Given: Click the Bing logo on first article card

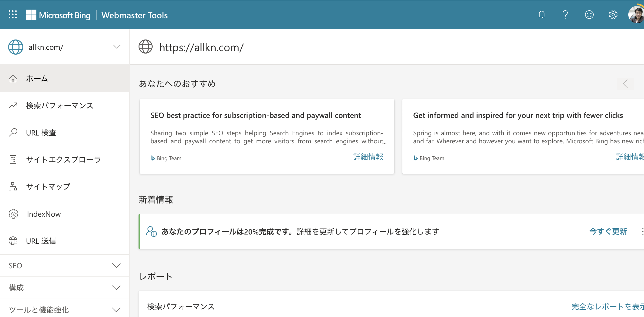Looking at the screenshot, I should pos(153,158).
